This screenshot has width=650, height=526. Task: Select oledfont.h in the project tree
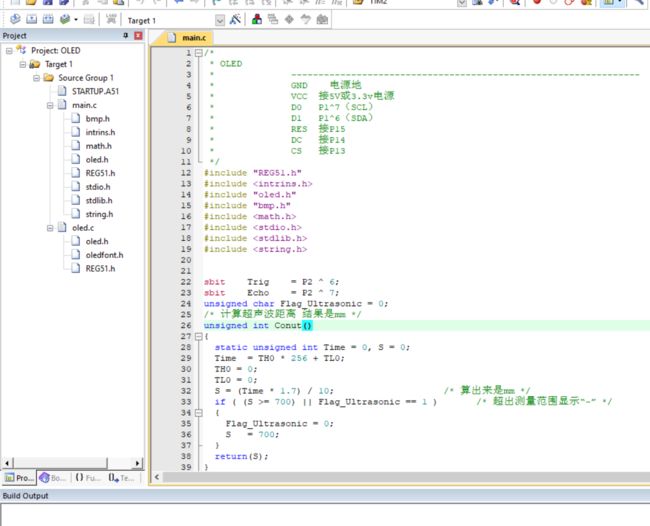tap(104, 255)
